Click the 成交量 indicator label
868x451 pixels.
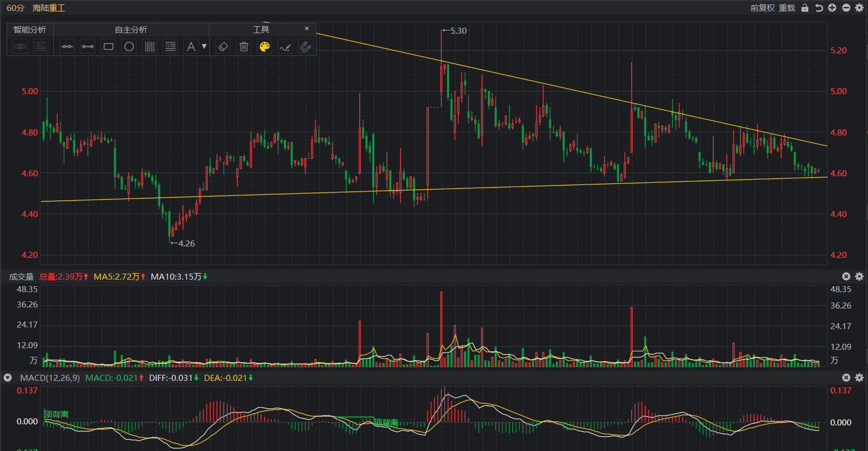click(x=21, y=277)
